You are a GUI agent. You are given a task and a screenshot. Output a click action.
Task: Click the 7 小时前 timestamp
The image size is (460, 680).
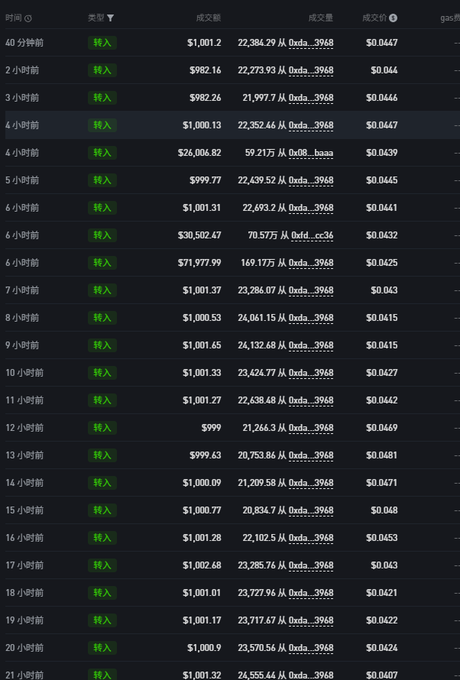click(x=22, y=290)
